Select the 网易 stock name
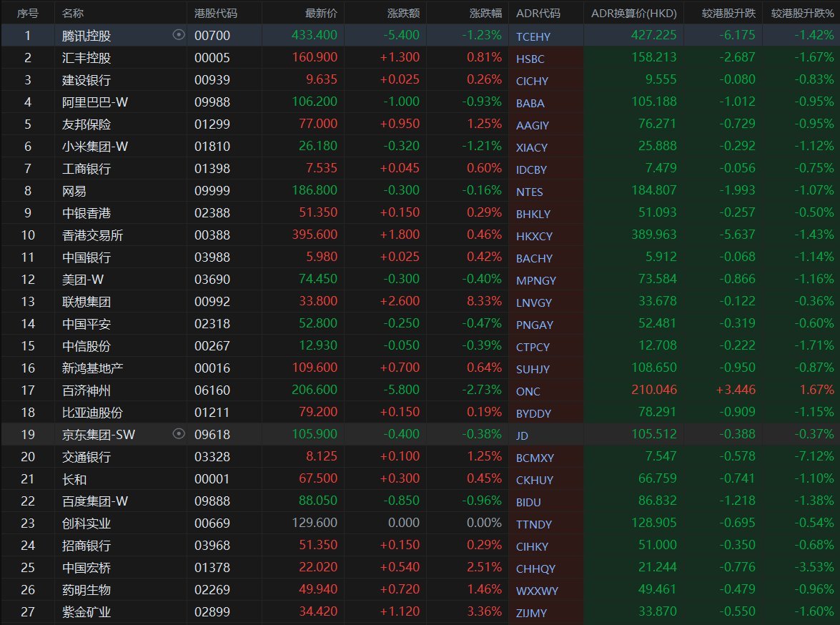 coord(74,191)
